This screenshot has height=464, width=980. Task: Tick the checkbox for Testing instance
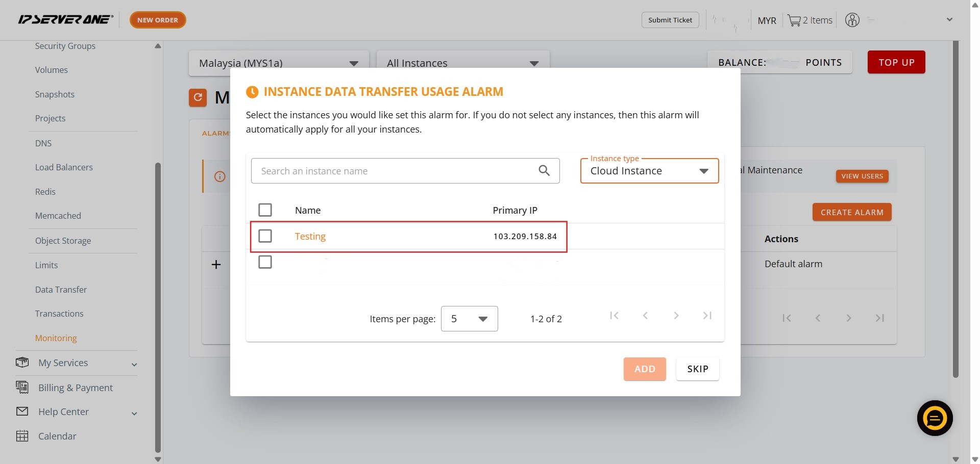265,236
